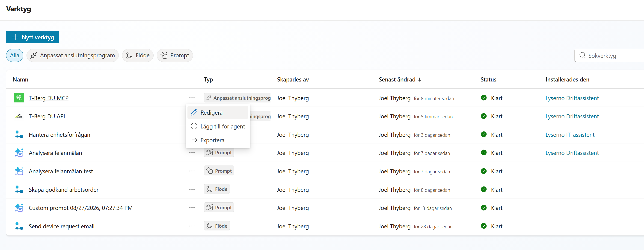Click 'Hantera enhetsförfrågan' name text
The height and width of the screenshot is (250, 644).
pos(59,135)
